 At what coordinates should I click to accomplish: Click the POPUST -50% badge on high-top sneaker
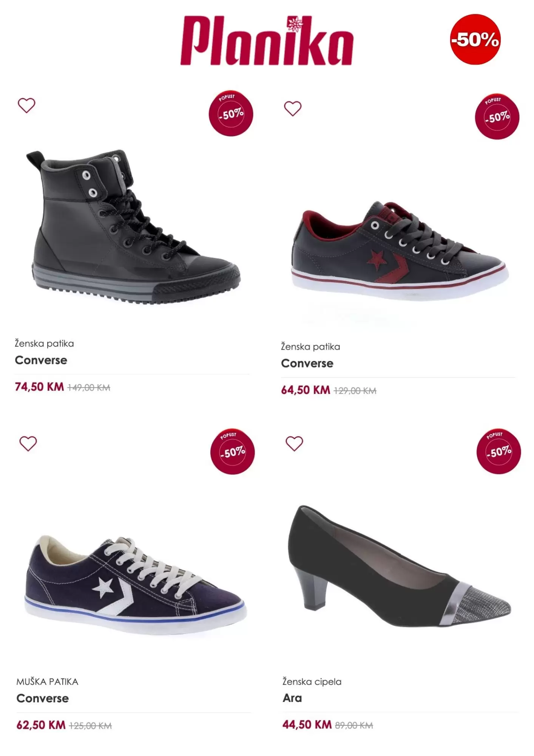coord(230,113)
